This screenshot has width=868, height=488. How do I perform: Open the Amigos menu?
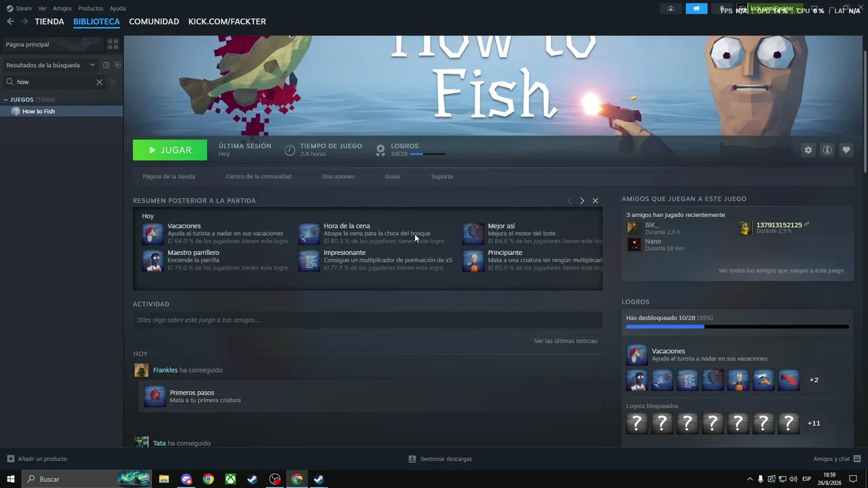coord(62,9)
